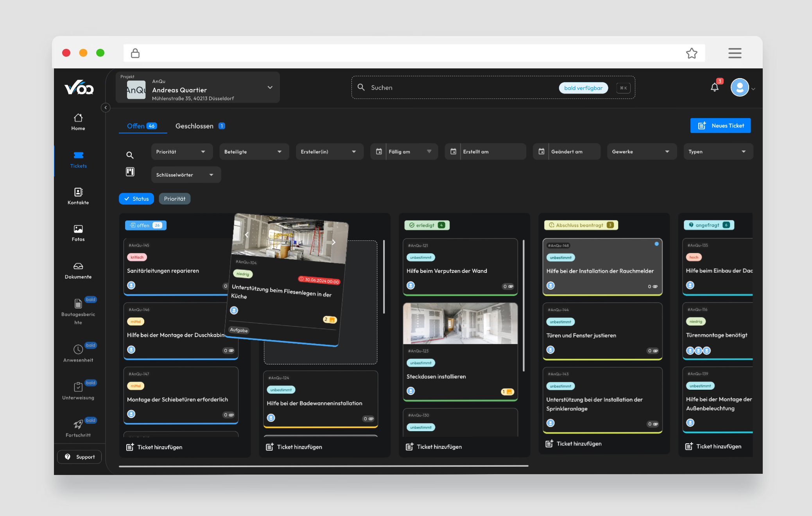Image resolution: width=812 pixels, height=516 pixels.
Task: Switch to kanban board view icon
Action: coord(130,172)
